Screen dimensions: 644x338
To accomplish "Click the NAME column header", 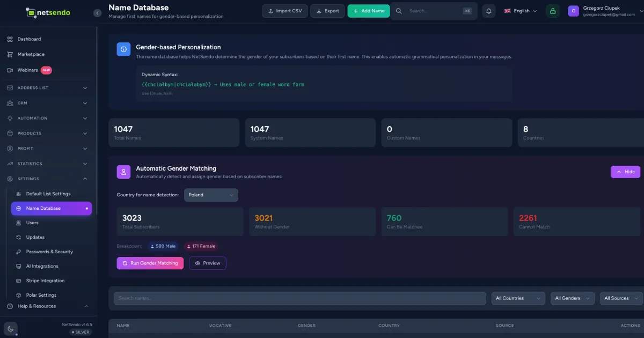I will [x=123, y=326].
